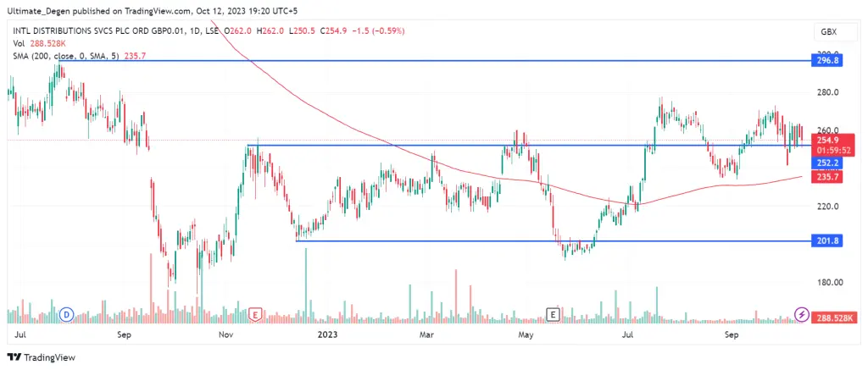Click the 220.0 price axis value

pyautogui.click(x=829, y=207)
